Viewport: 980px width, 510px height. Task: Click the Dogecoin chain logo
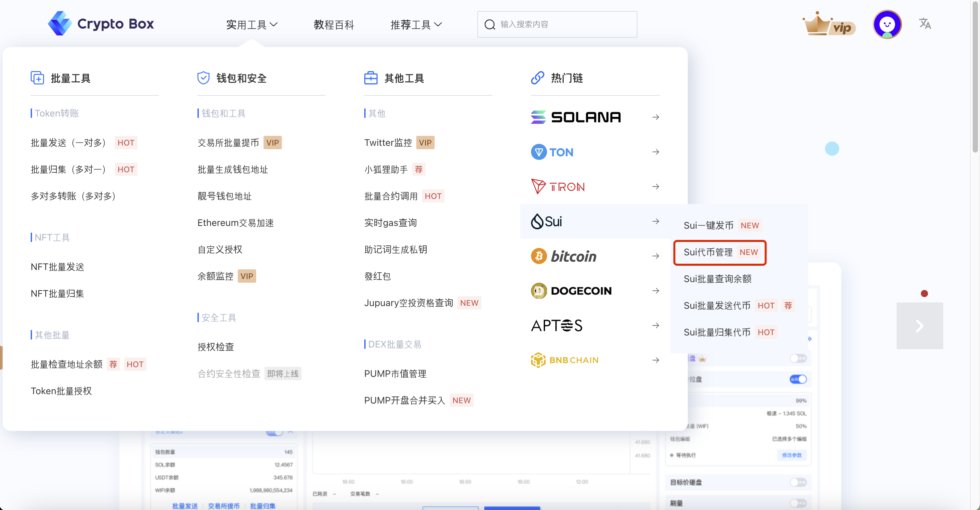571,291
